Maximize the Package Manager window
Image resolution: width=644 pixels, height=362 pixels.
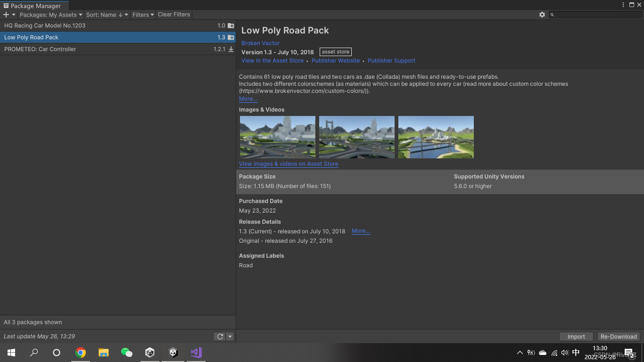tap(632, 5)
